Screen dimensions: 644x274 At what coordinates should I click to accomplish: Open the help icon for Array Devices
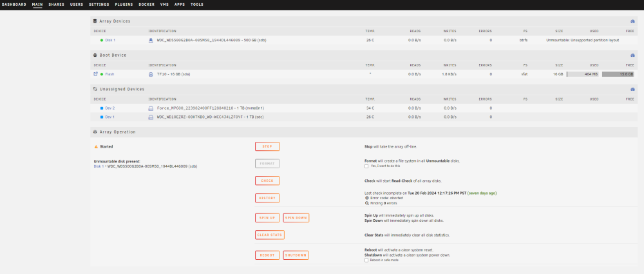(632, 21)
